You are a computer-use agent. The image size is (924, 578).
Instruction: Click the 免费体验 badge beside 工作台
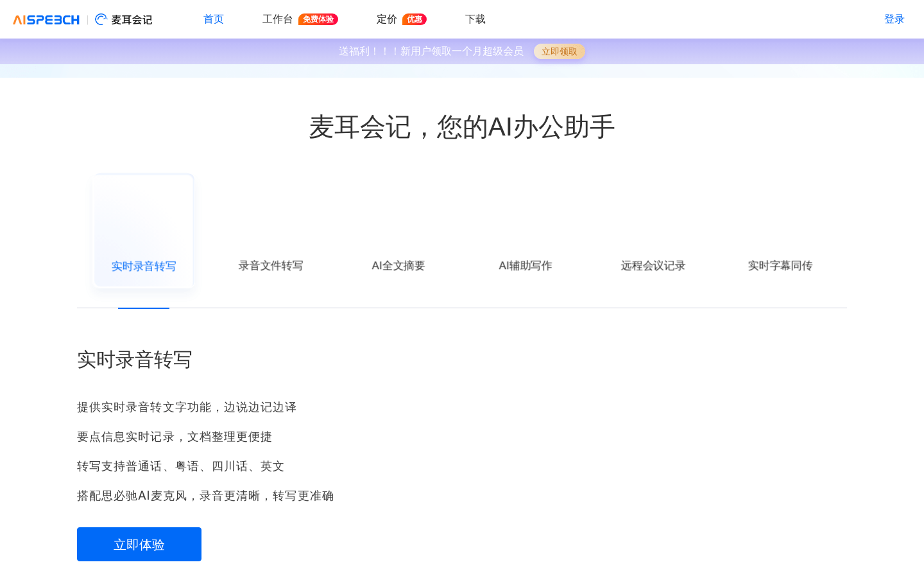click(x=318, y=19)
